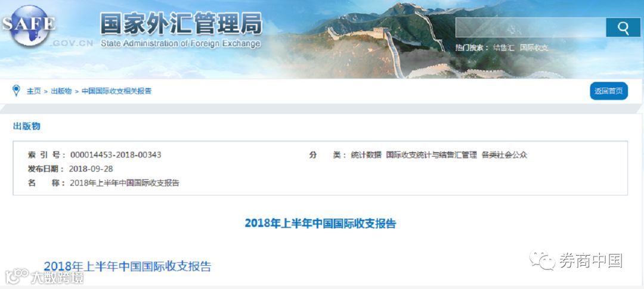This screenshot has width=644, height=289.
Task: Click the centered report title heading
Action: click(320, 223)
